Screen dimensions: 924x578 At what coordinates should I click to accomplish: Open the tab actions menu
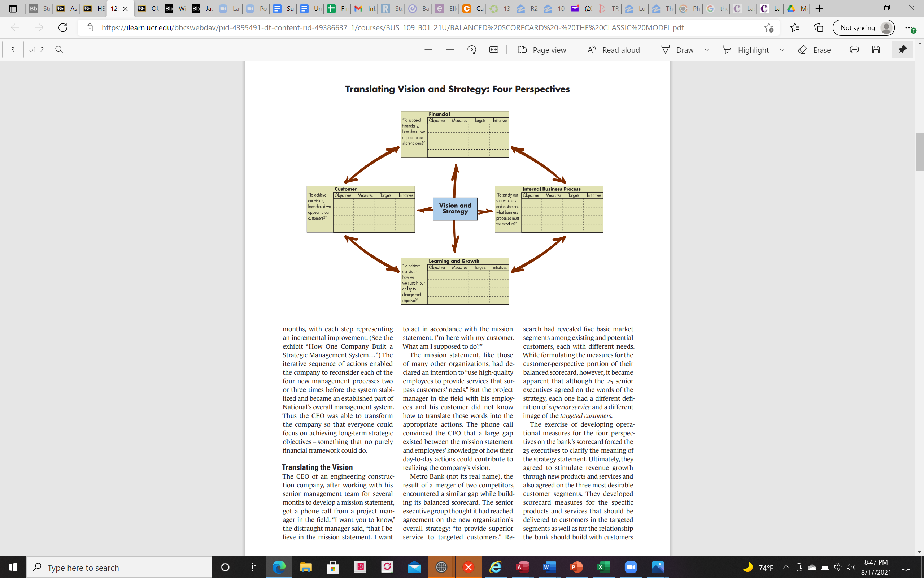[13, 8]
